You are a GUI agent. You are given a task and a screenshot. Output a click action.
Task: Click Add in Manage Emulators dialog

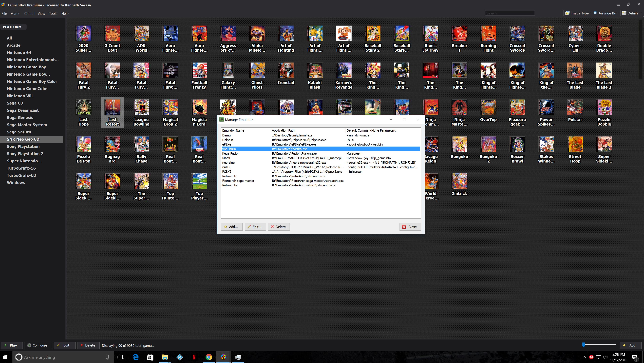point(232,227)
